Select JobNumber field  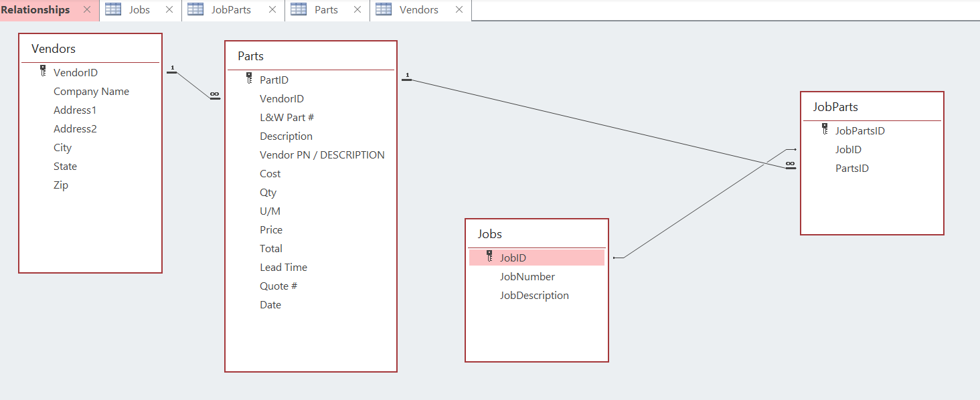527,277
